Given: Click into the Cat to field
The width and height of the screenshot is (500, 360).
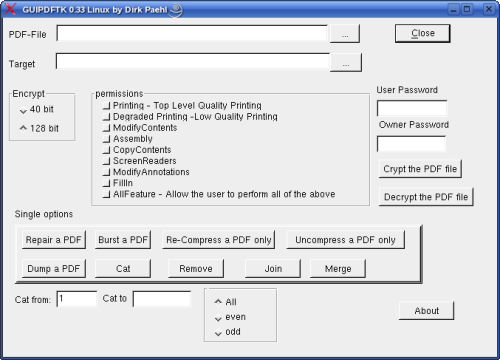Looking at the screenshot, I should (162, 299).
